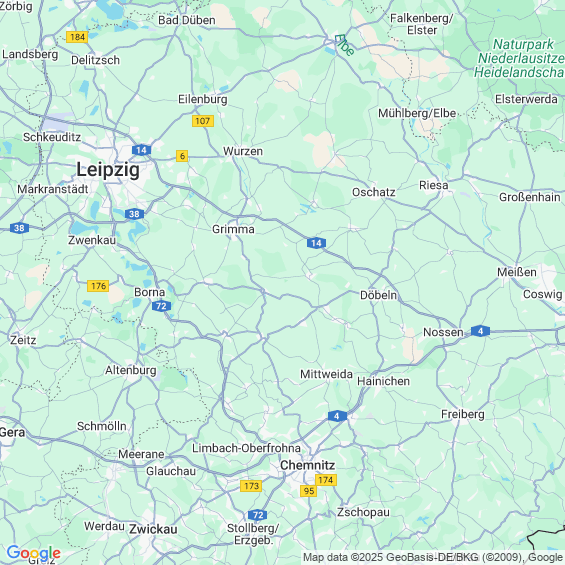Click the 95 road shield south of Chemnitz
The height and width of the screenshot is (565, 565).
308,491
